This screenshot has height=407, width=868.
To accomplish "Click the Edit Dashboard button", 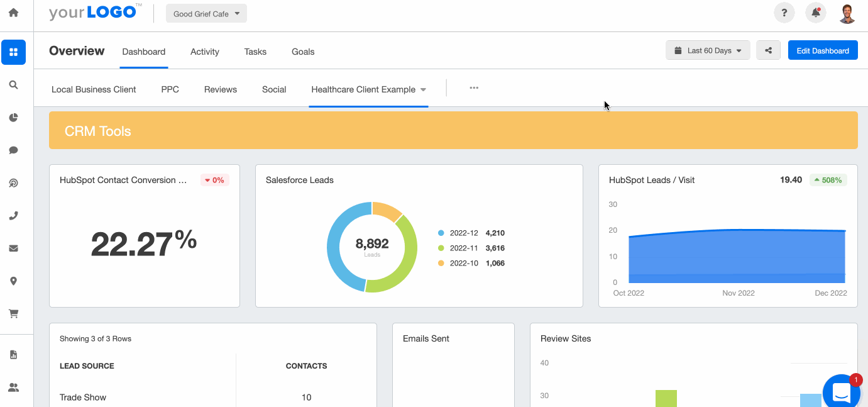I will (x=823, y=50).
